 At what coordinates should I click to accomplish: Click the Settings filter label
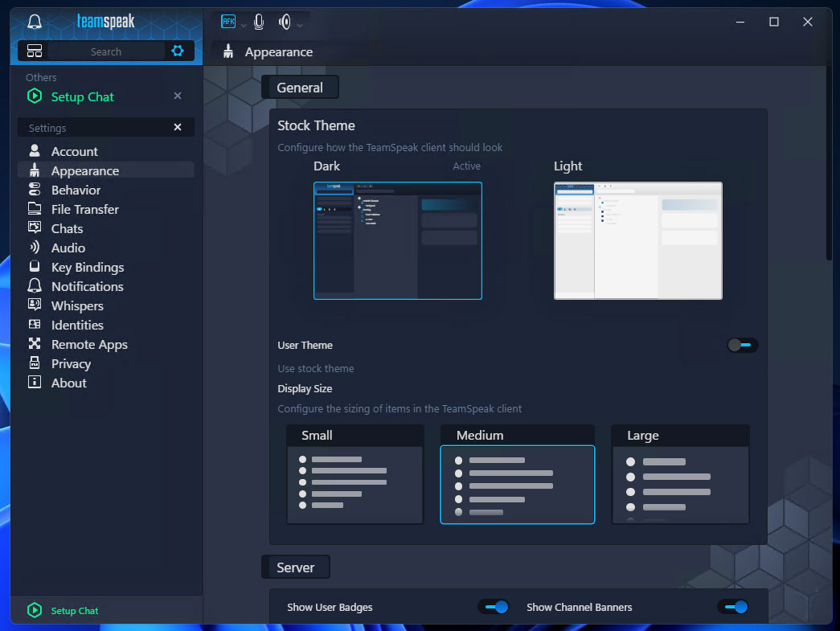tap(47, 128)
